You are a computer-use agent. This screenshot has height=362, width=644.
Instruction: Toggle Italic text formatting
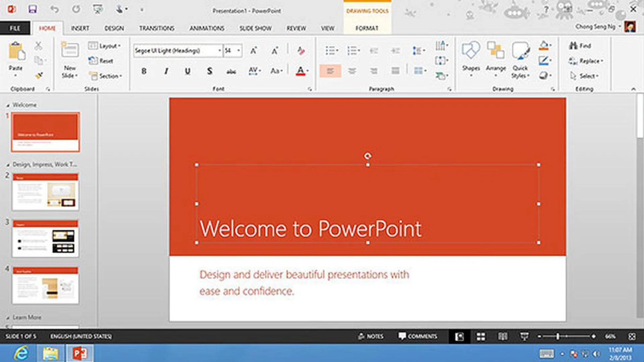pos(166,71)
